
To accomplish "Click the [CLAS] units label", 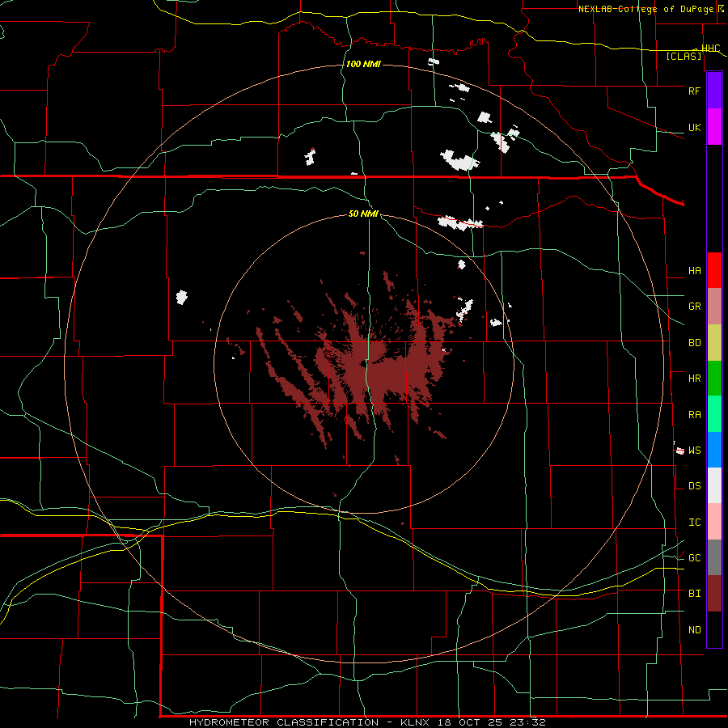I will pyautogui.click(x=684, y=56).
